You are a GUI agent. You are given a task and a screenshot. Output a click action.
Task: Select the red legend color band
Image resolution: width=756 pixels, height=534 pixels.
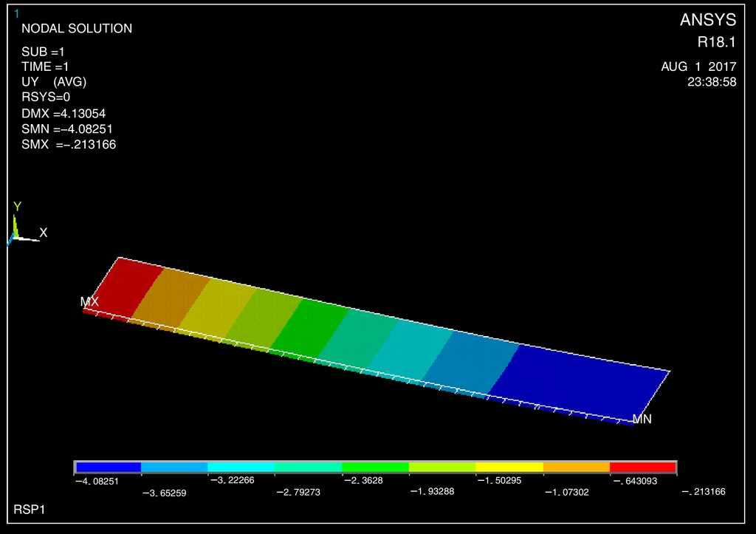pos(642,467)
